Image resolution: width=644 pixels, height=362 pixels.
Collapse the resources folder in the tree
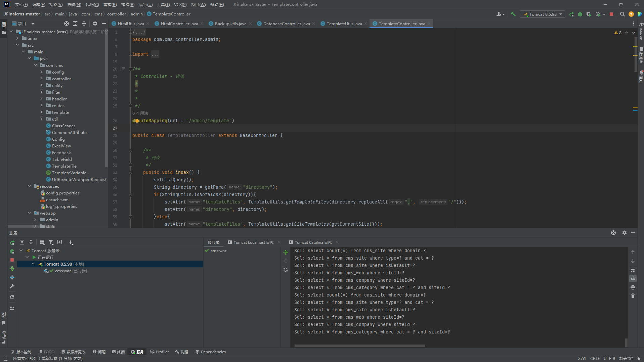(x=29, y=186)
